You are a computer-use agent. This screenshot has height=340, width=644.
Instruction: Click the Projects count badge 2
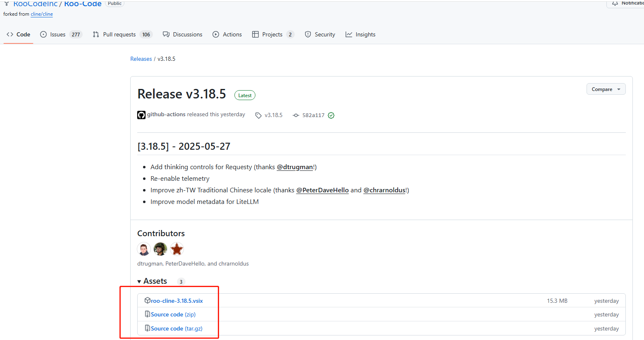point(290,35)
